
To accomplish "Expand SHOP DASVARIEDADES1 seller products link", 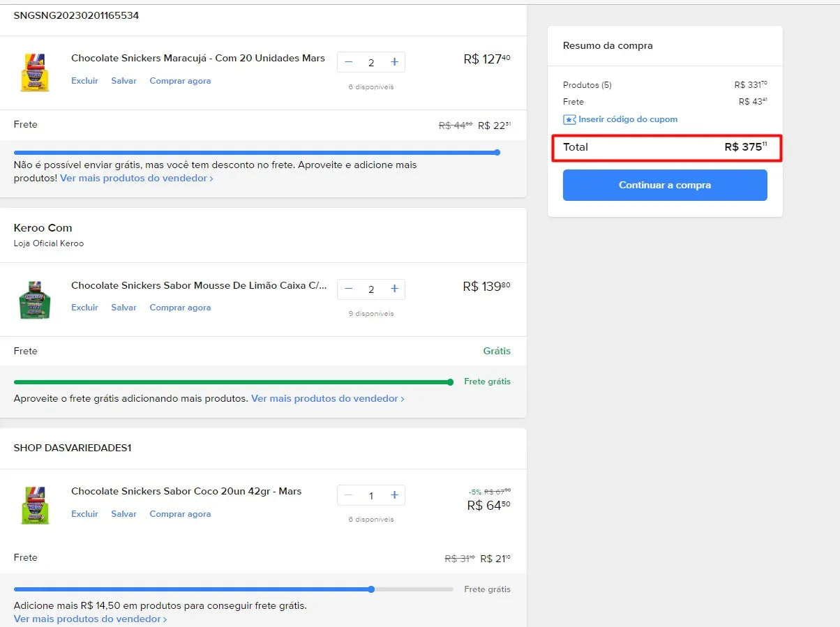I will point(90,619).
